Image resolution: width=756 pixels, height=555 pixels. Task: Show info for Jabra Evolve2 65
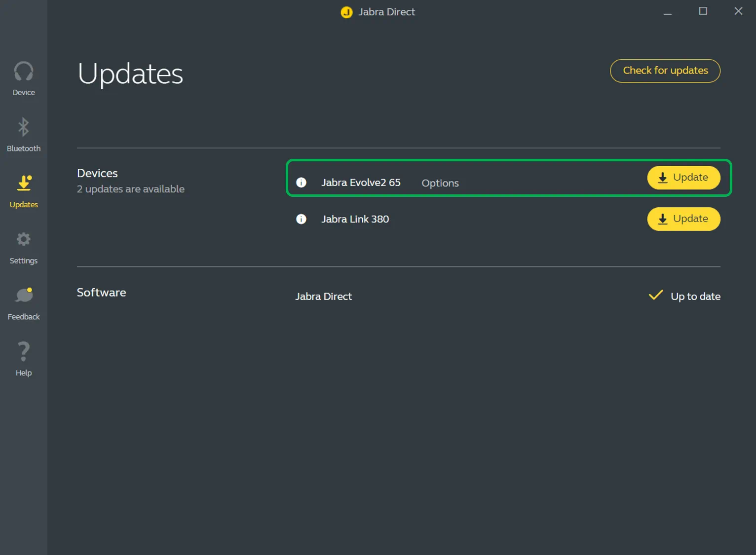click(301, 183)
